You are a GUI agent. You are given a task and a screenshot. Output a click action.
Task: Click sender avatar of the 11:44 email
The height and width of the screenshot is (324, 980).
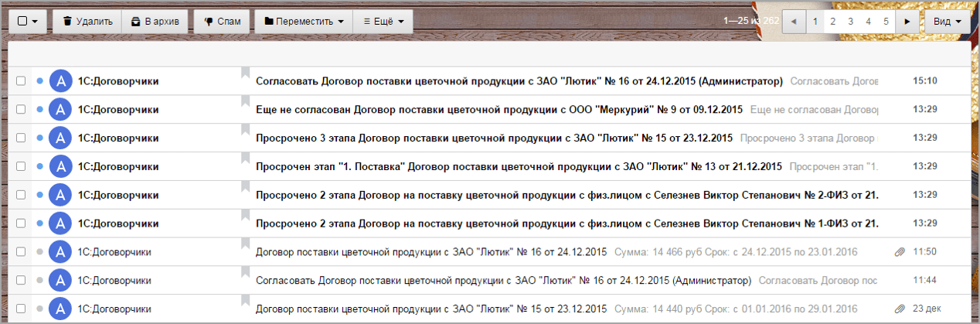60,280
